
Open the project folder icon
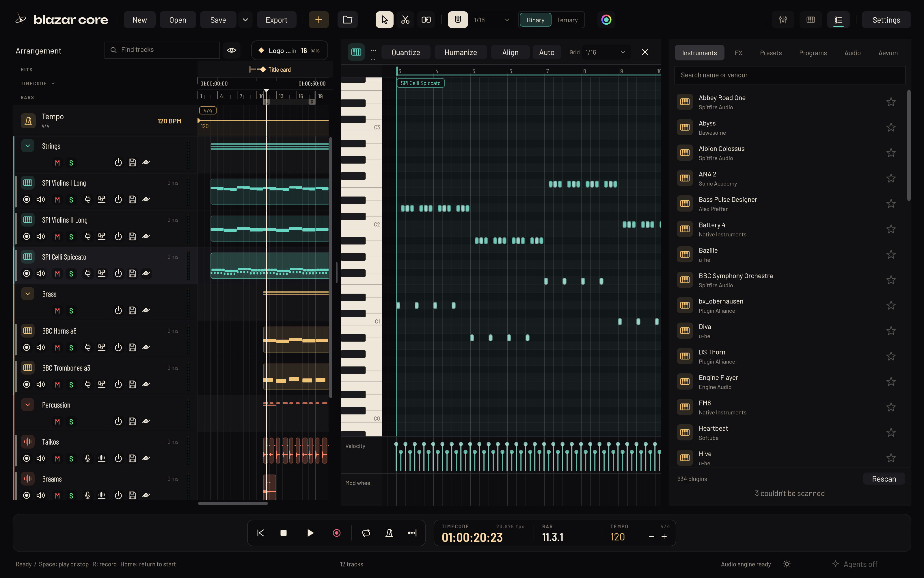tap(347, 20)
